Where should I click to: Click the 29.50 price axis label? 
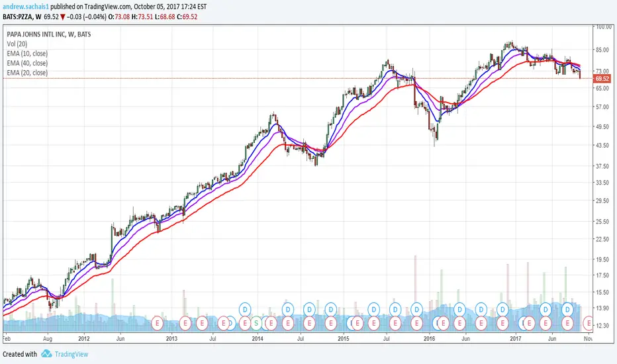[602, 201]
